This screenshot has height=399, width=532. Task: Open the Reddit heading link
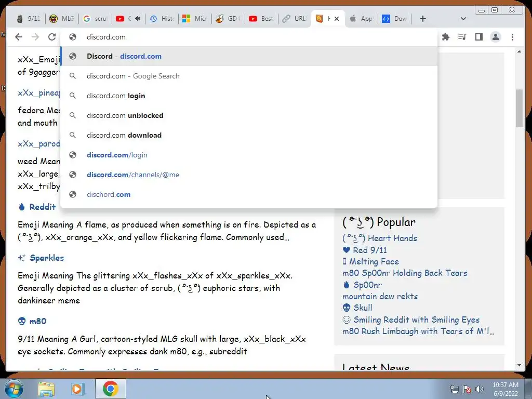[x=43, y=207]
